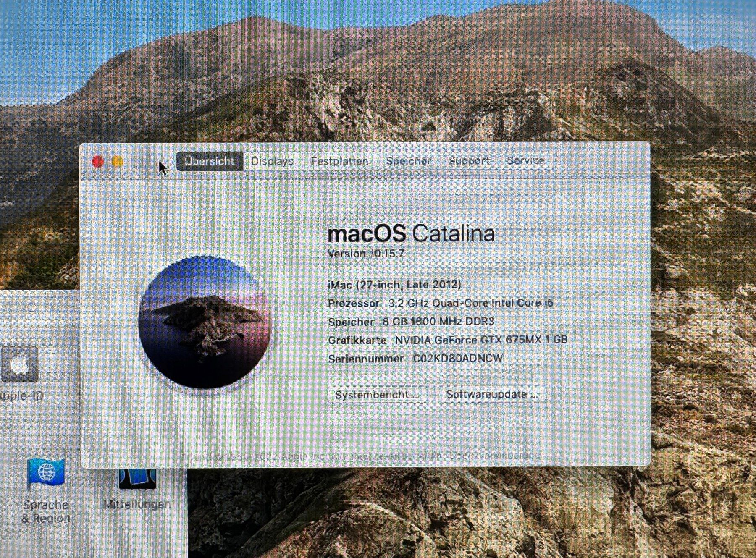Select the serial number C02KD80ADNCW
Viewport: 756px width, 558px height.
458,358
